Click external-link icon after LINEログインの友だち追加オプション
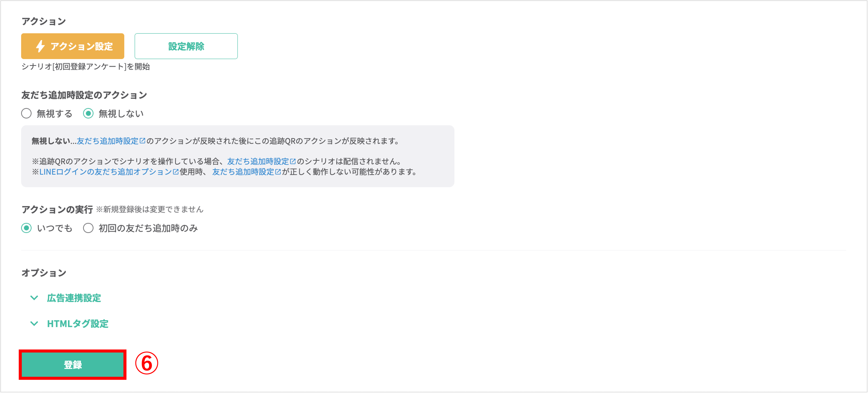This screenshot has height=394, width=868. (176, 172)
